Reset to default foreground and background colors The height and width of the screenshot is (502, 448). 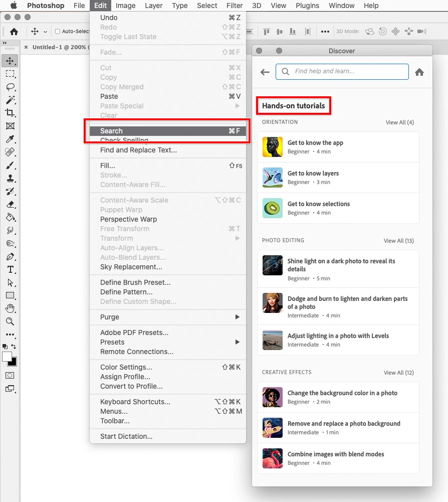5,347
